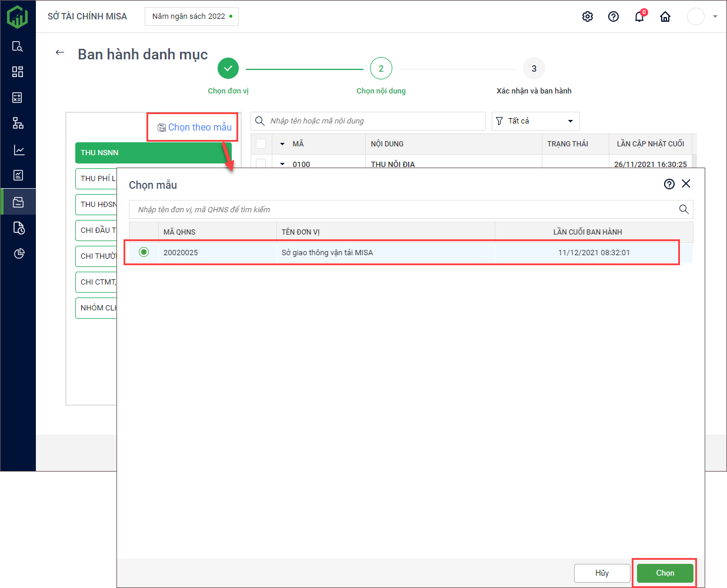The width and height of the screenshot is (727, 588).
Task: Click the Chọn theo mẫu link
Action: [195, 128]
